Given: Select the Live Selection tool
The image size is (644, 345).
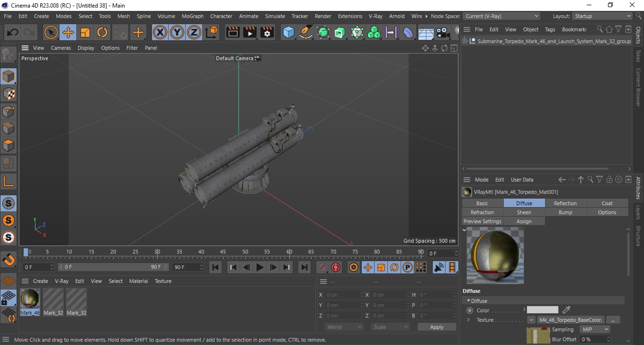Looking at the screenshot, I should click(51, 32).
